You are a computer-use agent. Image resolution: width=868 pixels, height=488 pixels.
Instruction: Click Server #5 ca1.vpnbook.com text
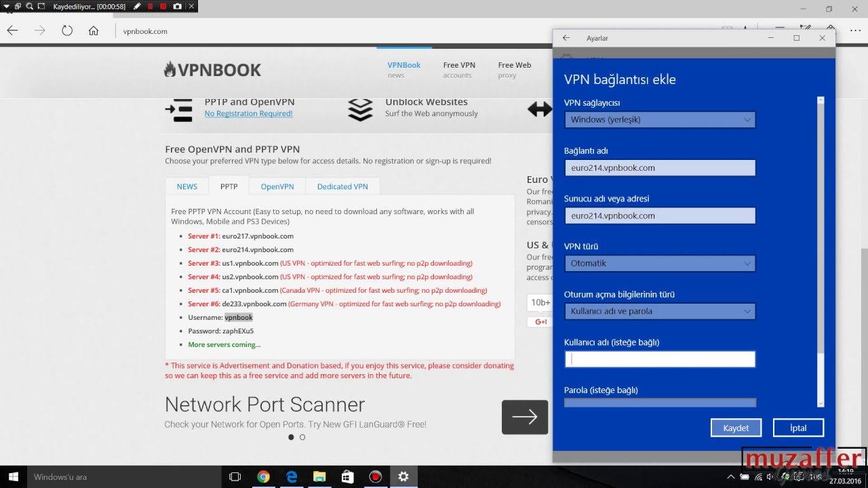(338, 290)
